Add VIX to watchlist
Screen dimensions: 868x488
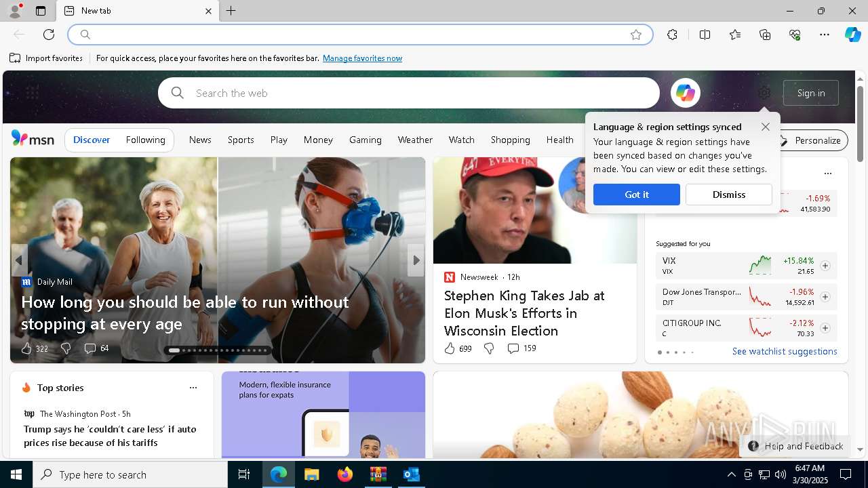pyautogui.click(x=825, y=266)
